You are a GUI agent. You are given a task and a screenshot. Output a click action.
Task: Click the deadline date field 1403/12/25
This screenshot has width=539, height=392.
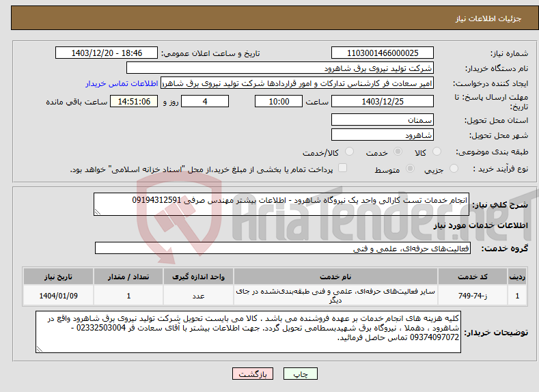click(383, 101)
